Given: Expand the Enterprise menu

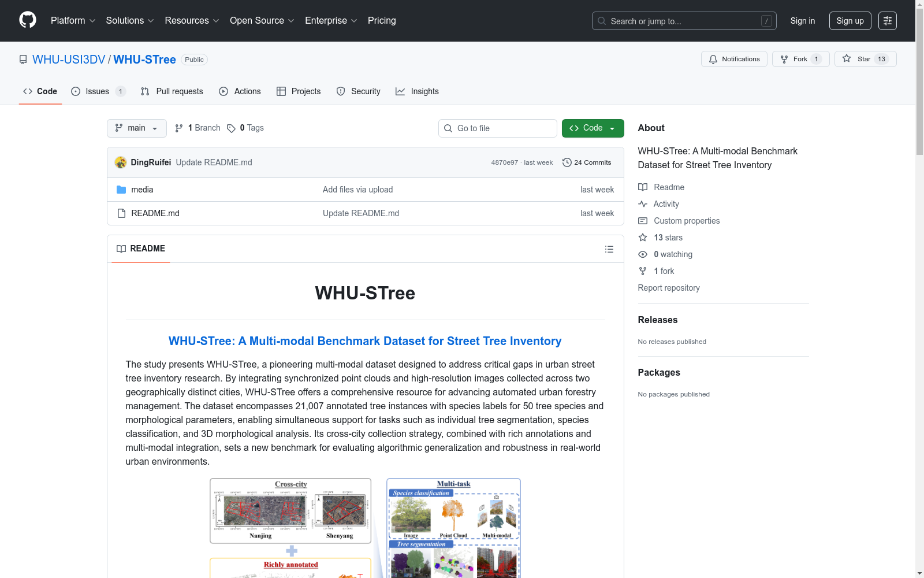Looking at the screenshot, I should pyautogui.click(x=331, y=21).
